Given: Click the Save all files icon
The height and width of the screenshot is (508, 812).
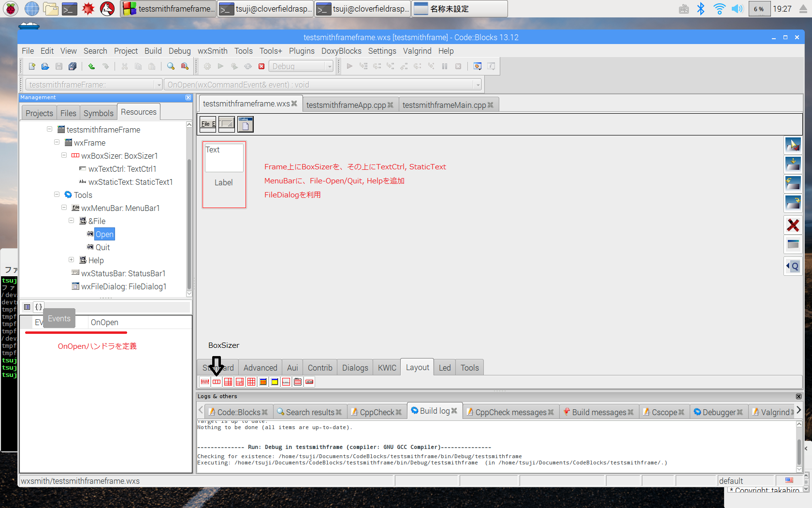Looking at the screenshot, I should (x=72, y=66).
